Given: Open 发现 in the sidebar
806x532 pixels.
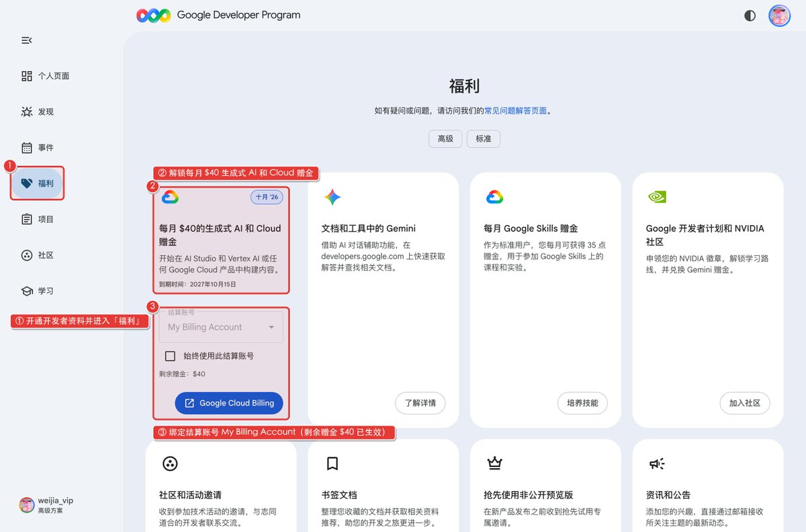Looking at the screenshot, I should coord(38,112).
